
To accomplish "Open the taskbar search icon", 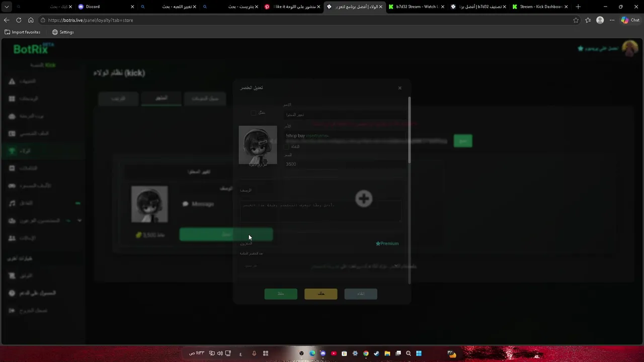I will pyautogui.click(x=408, y=353).
